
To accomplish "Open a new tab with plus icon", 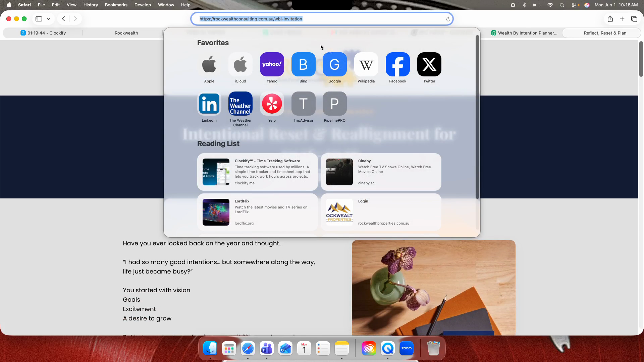I will [x=622, y=19].
